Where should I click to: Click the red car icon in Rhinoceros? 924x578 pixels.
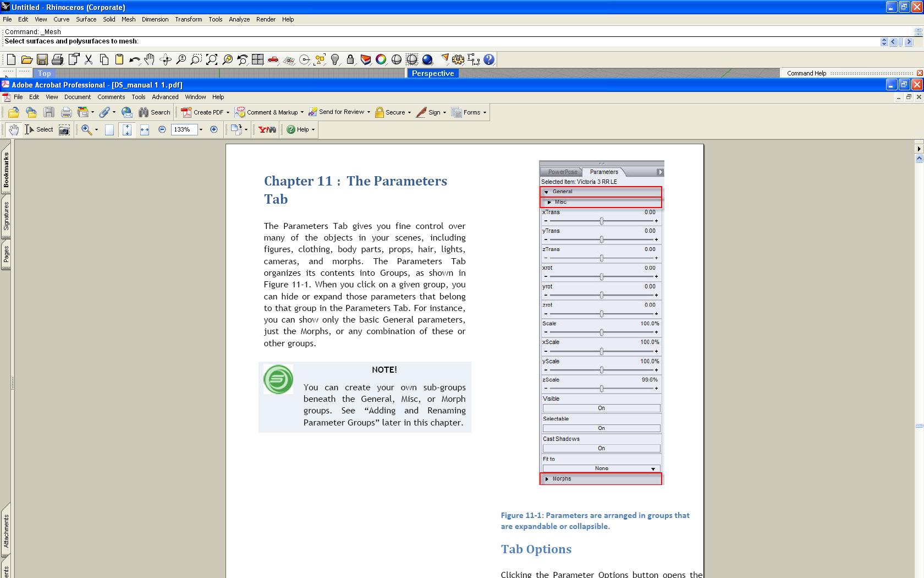tap(273, 59)
